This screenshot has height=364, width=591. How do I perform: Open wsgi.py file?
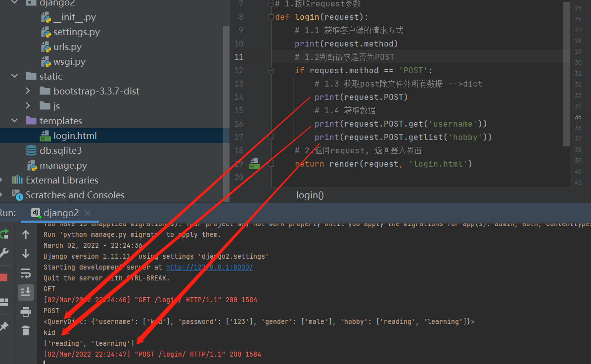tap(69, 61)
